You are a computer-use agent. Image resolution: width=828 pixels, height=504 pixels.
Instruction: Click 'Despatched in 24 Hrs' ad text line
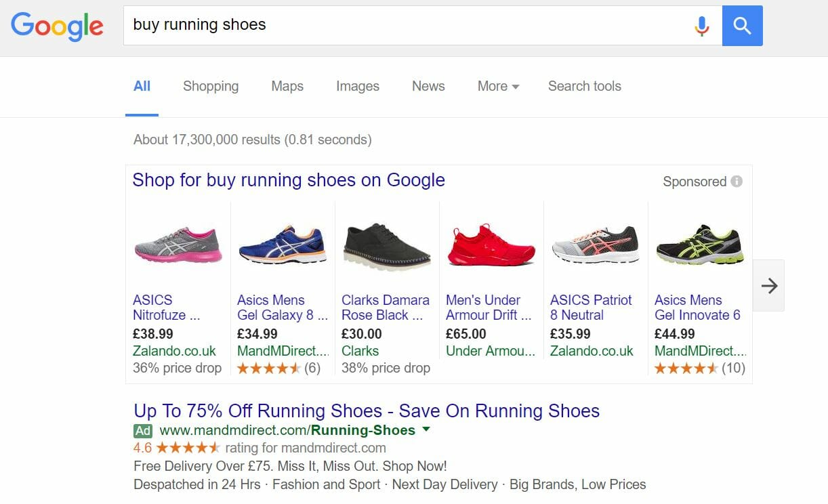[x=390, y=484]
